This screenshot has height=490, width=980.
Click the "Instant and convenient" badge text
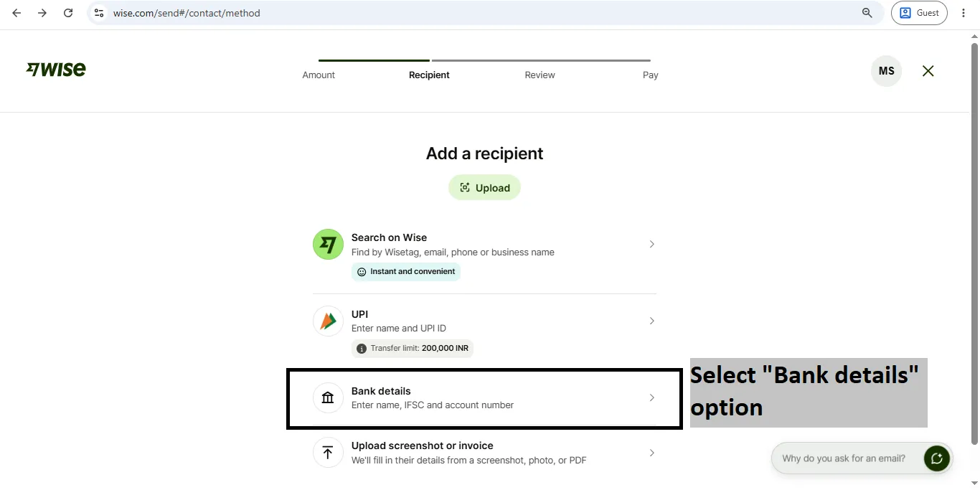coord(413,272)
